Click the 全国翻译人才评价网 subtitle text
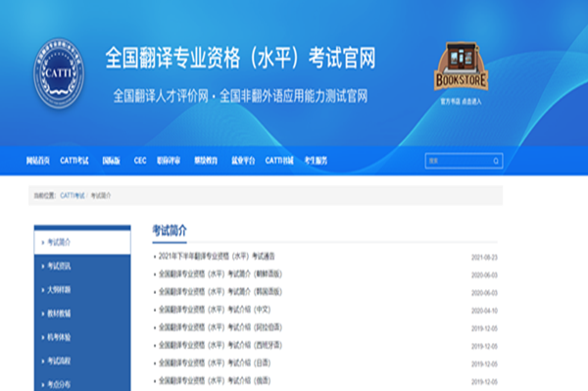Viewport: 588px width, 391px height. (161, 96)
